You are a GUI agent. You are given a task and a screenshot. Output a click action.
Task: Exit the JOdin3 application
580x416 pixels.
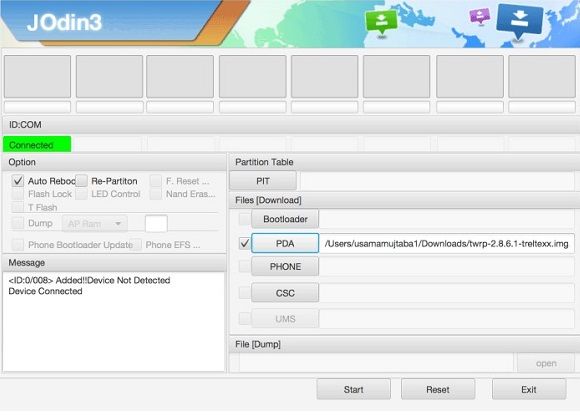point(529,389)
